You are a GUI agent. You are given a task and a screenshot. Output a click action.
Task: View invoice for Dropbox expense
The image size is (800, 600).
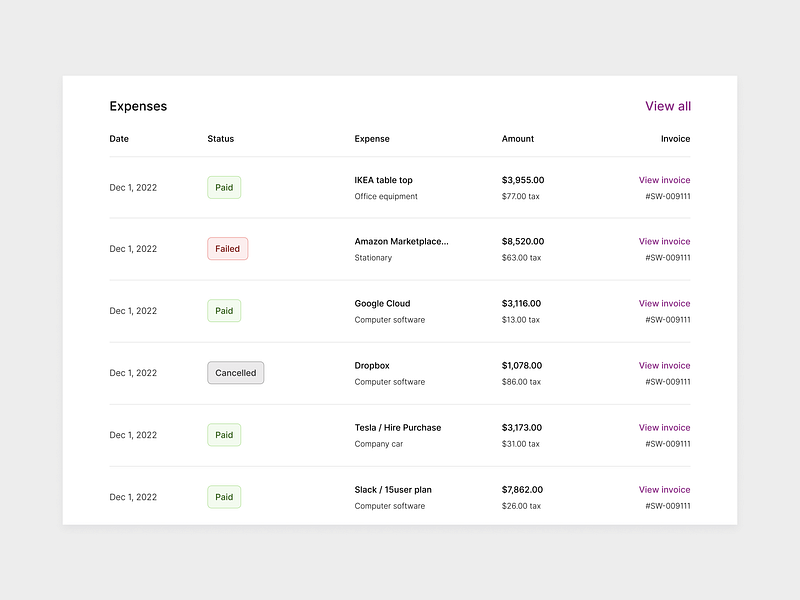[x=664, y=365]
